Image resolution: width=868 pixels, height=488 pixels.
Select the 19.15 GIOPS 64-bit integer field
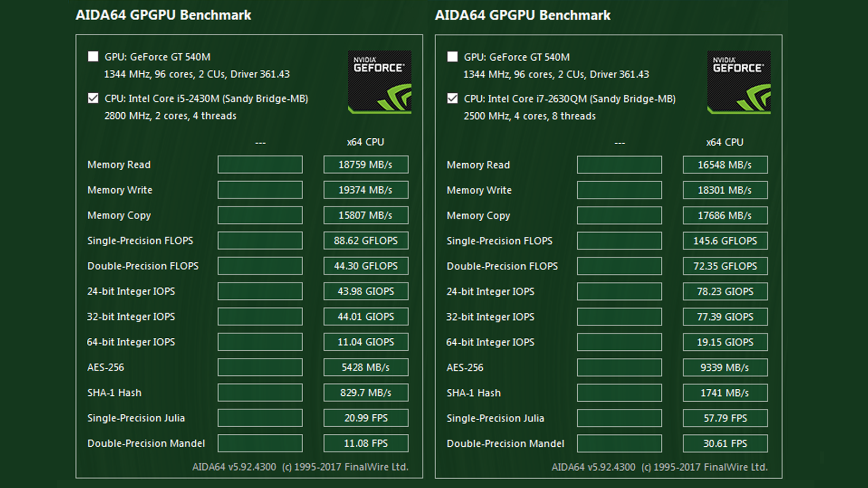coord(725,342)
